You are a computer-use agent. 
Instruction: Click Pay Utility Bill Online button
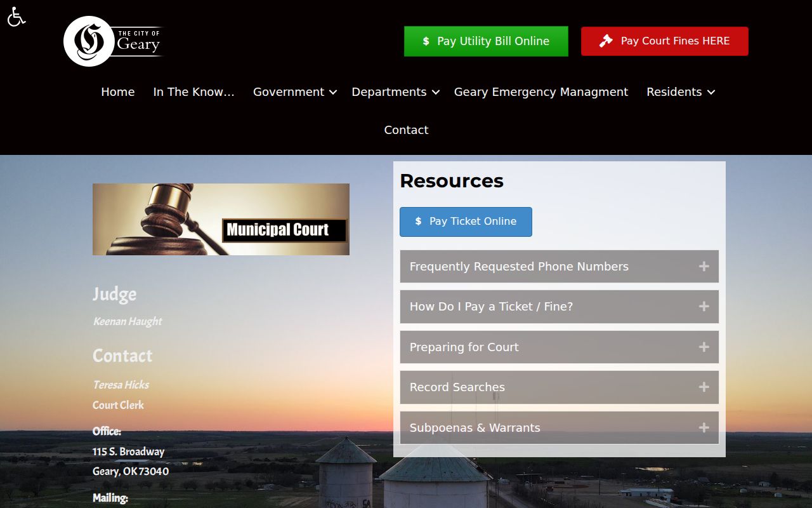(x=486, y=41)
